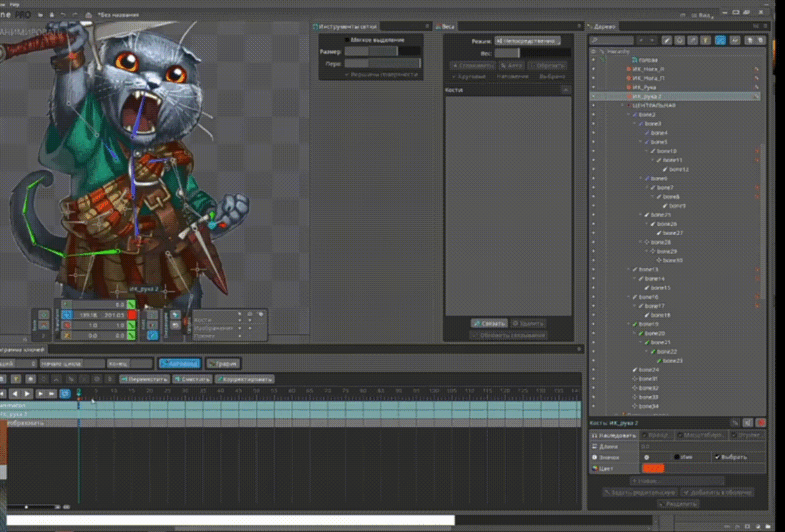This screenshot has width=785, height=532.
Task: Click the Связать button
Action: point(489,323)
